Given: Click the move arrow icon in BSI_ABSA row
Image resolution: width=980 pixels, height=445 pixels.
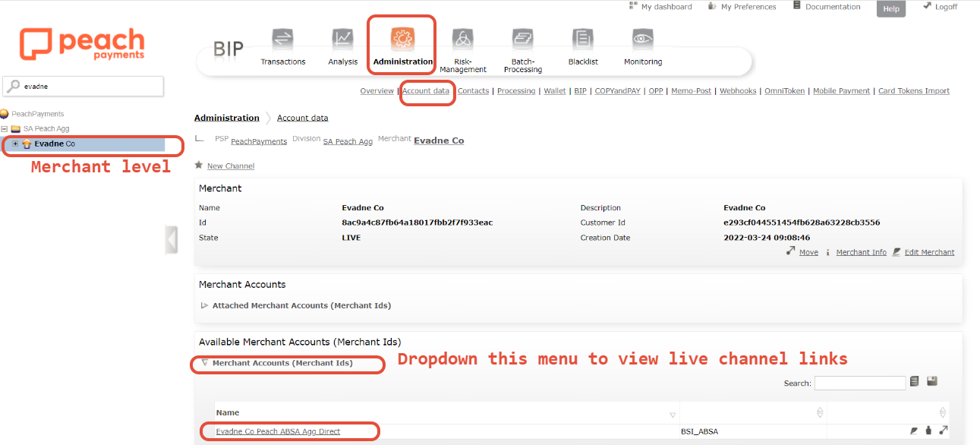Looking at the screenshot, I should pos(944,431).
